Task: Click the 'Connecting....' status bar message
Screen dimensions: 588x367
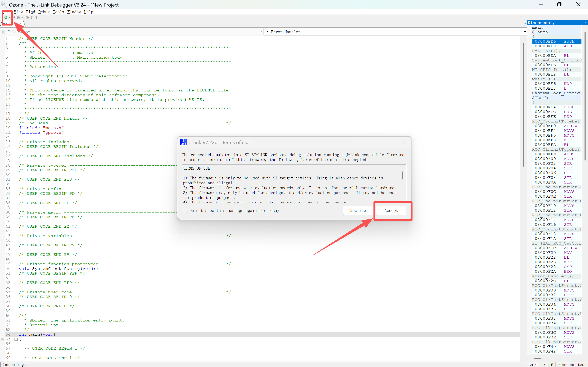Action: [x=17, y=365]
